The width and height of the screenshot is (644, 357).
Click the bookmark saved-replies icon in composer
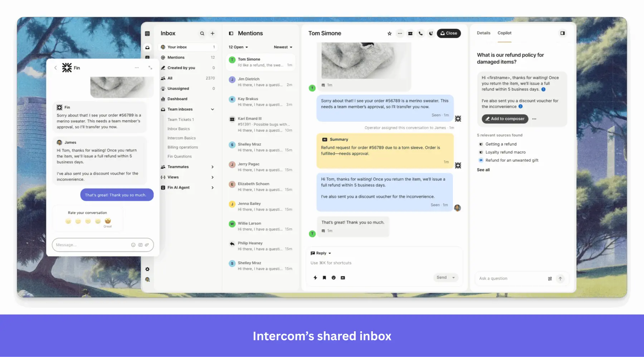(325, 277)
